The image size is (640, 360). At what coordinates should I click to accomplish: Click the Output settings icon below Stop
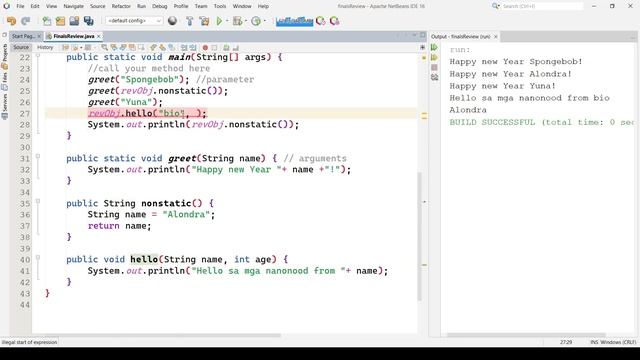434,77
